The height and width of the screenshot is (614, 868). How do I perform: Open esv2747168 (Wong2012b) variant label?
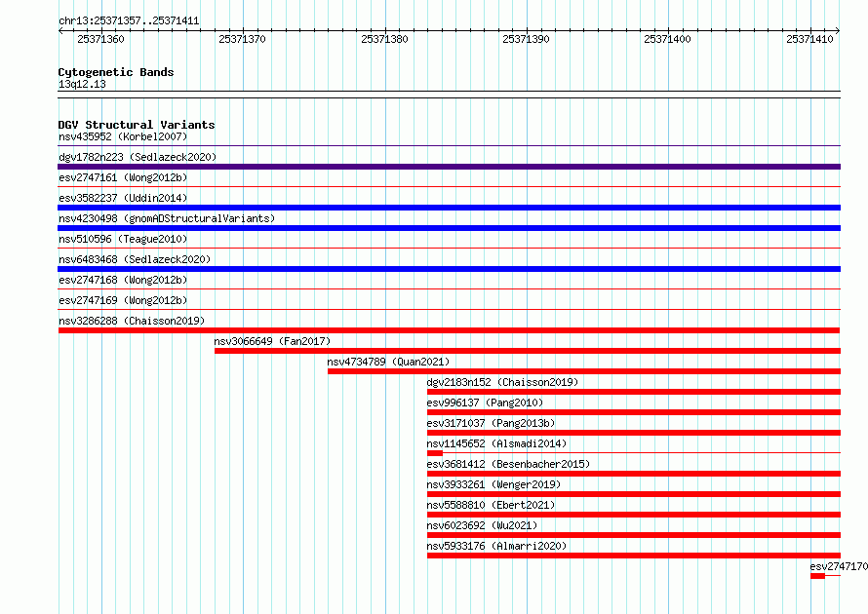[x=123, y=280]
